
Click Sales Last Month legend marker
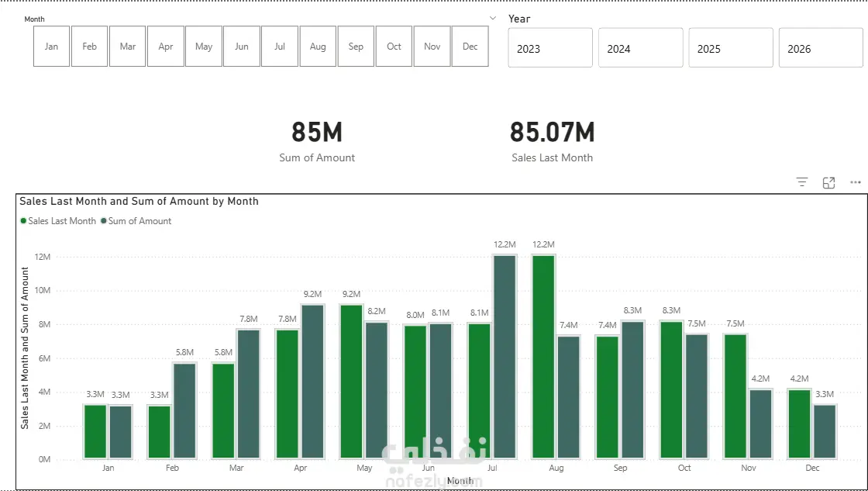click(x=23, y=220)
